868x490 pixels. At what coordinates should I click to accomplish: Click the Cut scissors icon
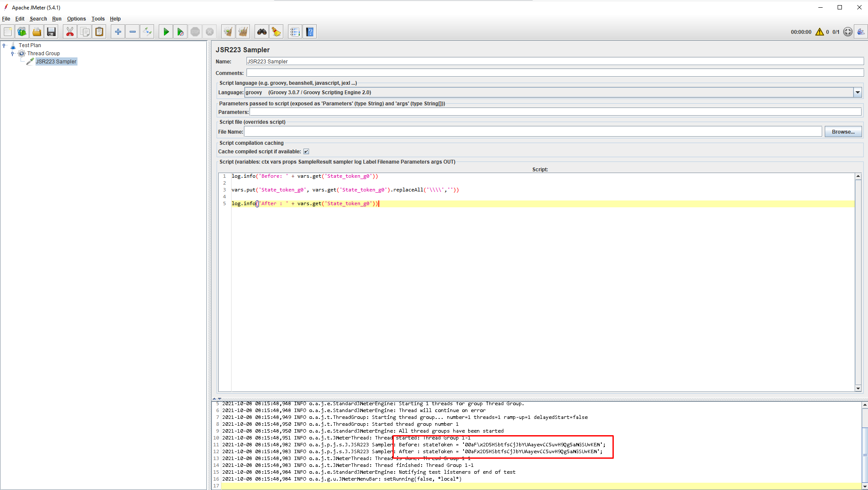70,32
